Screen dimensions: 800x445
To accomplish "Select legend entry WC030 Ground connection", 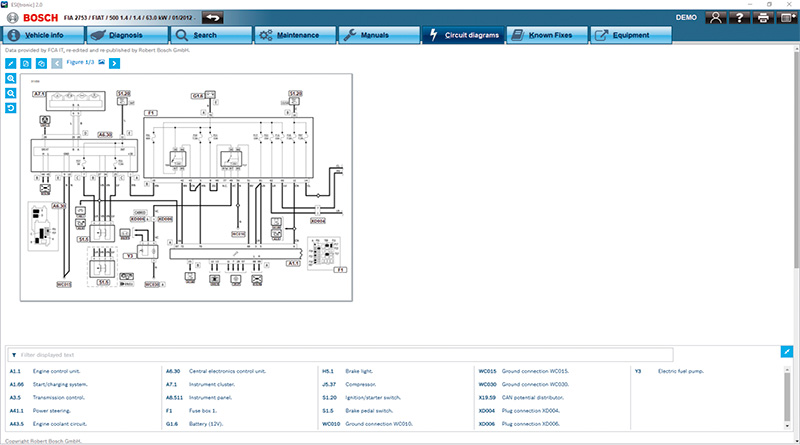I will [x=523, y=384].
